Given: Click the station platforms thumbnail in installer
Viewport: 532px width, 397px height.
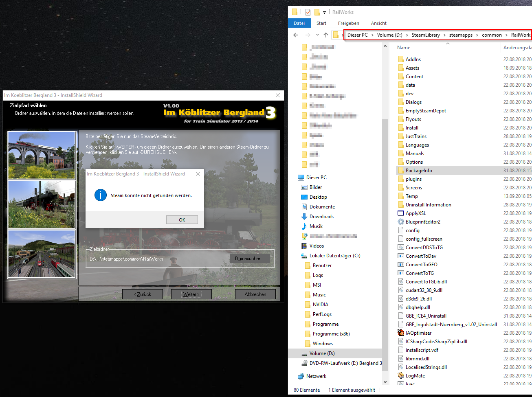Looking at the screenshot, I should coord(42,254).
